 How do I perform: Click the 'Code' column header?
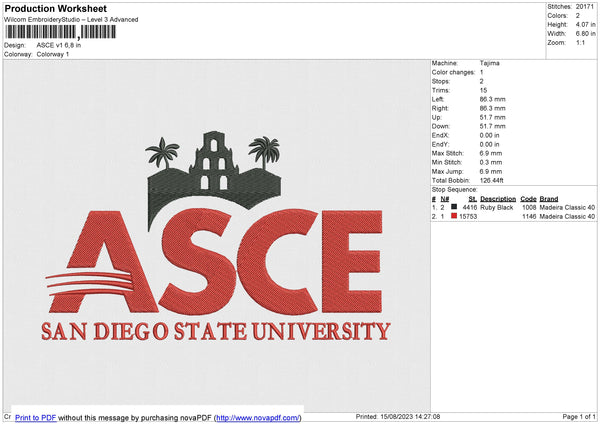[528, 199]
